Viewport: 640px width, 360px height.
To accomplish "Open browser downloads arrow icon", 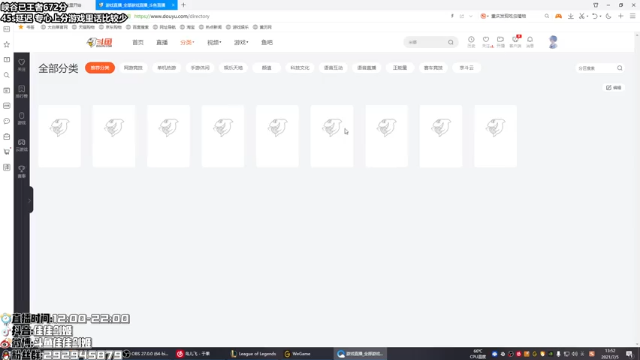I will 571,16.
